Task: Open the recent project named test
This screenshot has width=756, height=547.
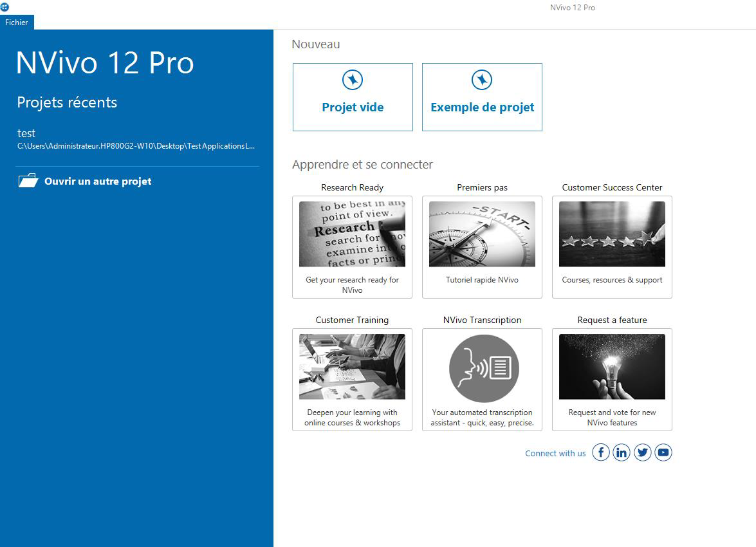Action: 26,133
